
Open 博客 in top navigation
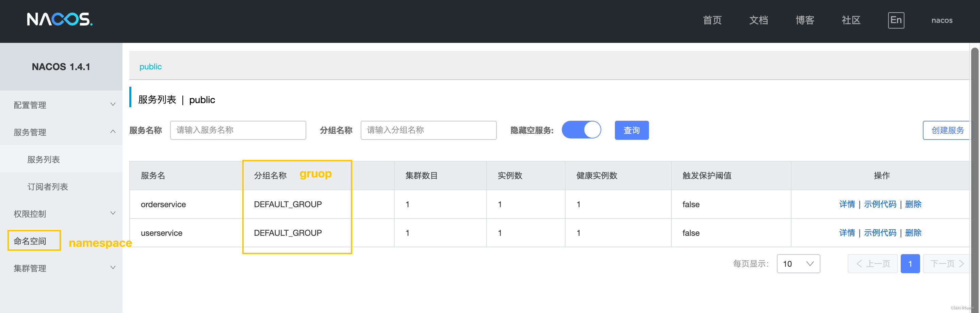[x=805, y=20]
